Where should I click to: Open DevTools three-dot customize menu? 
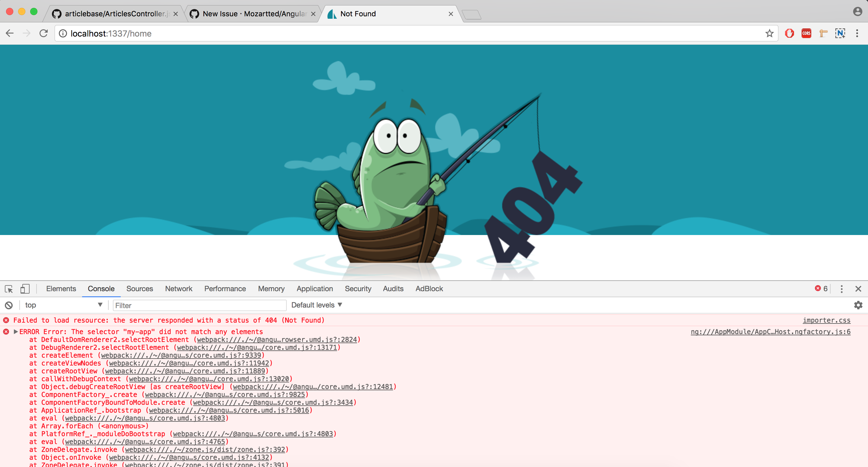(841, 289)
